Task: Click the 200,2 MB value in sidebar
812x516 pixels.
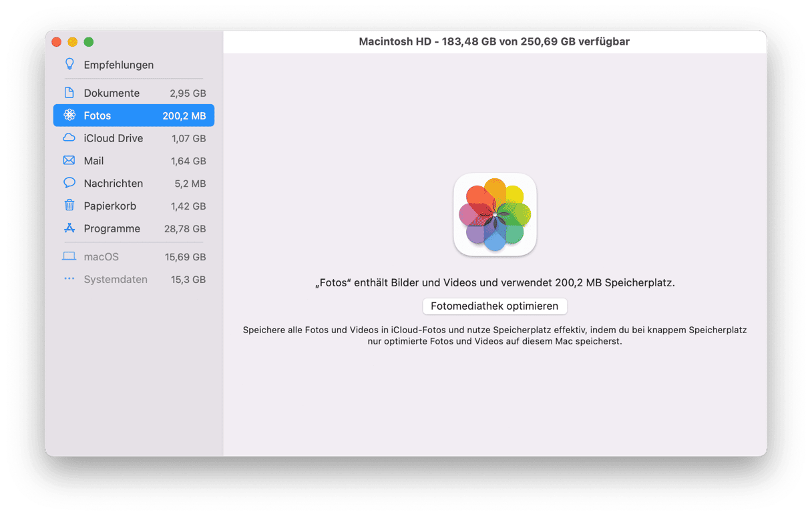Action: click(184, 115)
